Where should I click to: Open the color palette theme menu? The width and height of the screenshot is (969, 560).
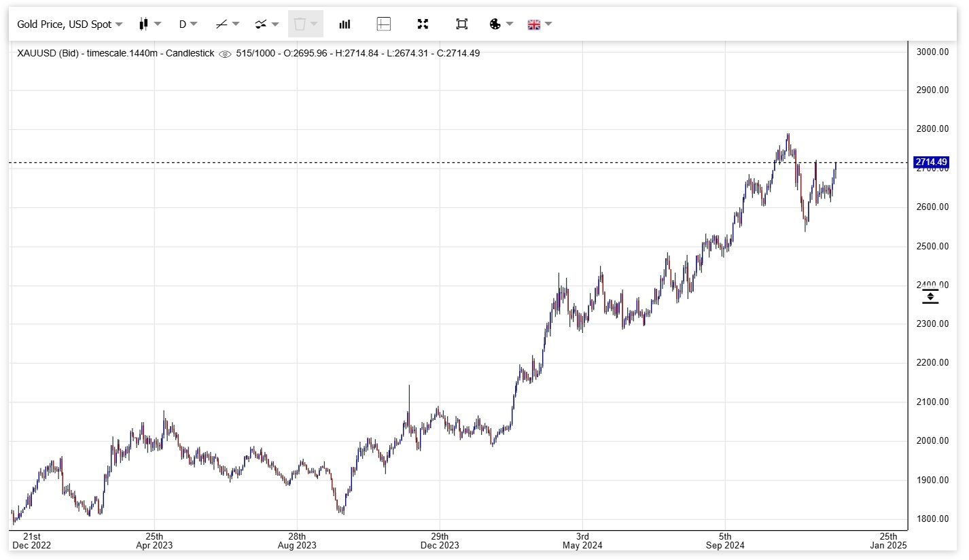pos(501,24)
